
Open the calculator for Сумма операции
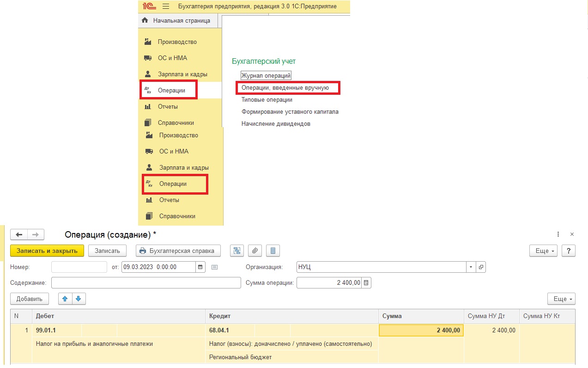(366, 282)
